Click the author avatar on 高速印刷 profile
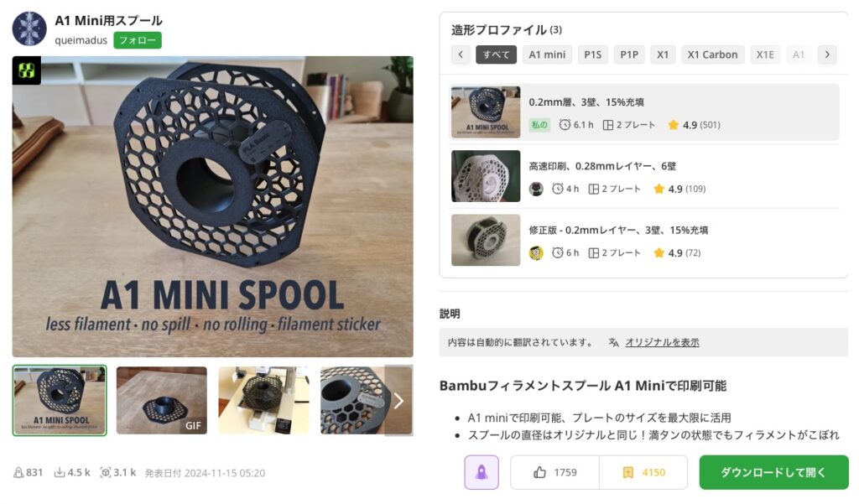This screenshot has height=504, width=859. point(536,189)
